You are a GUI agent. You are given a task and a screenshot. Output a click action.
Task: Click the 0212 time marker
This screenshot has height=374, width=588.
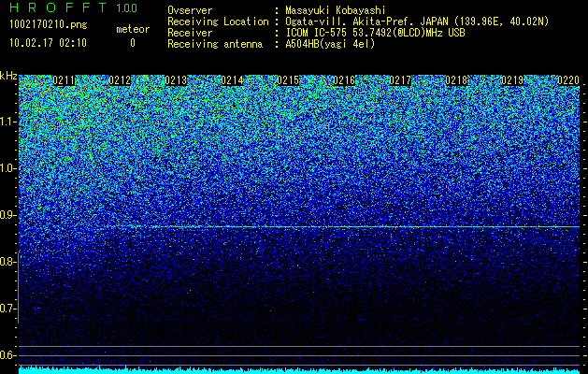120,80
